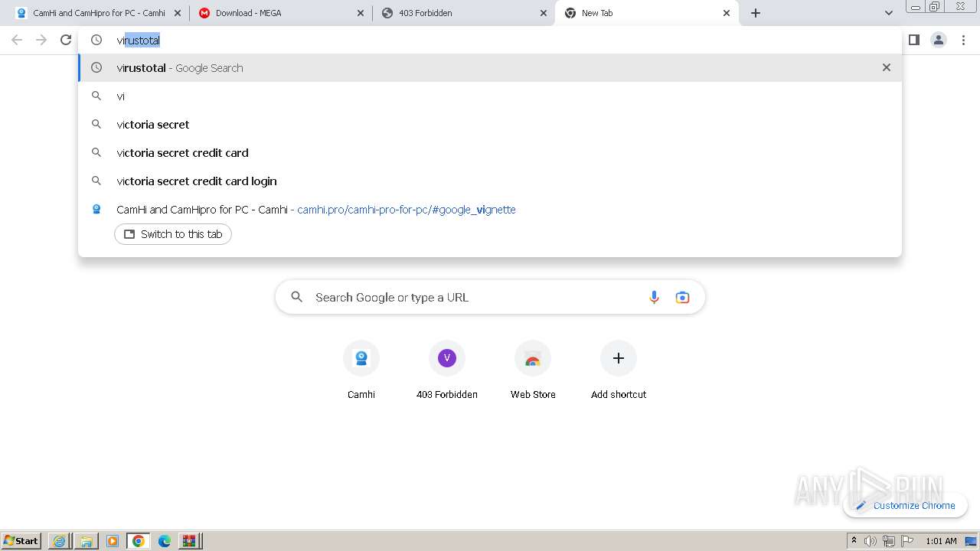This screenshot has width=980, height=551.
Task: Click the Customize Chrome button
Action: [x=905, y=505]
